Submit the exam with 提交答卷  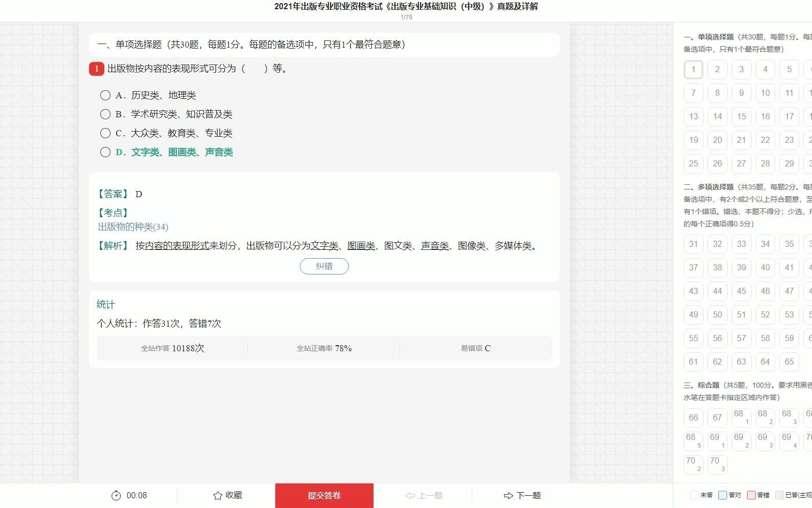point(324,496)
